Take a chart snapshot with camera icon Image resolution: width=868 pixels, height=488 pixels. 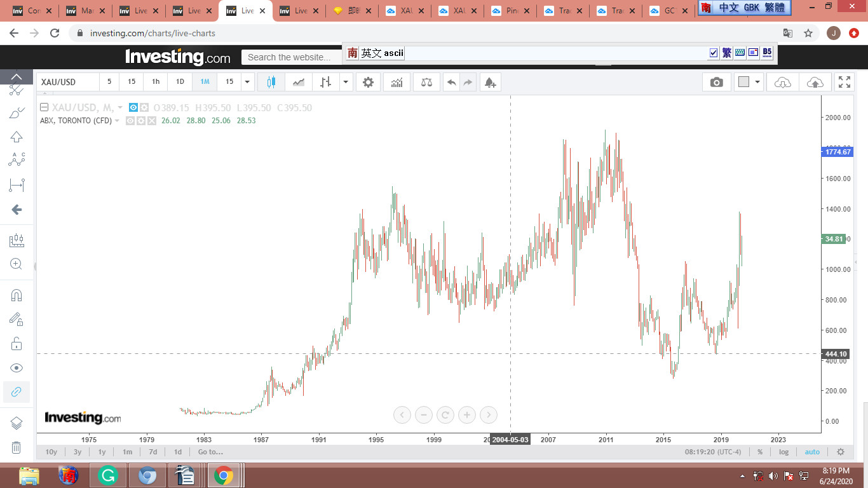[x=716, y=82]
